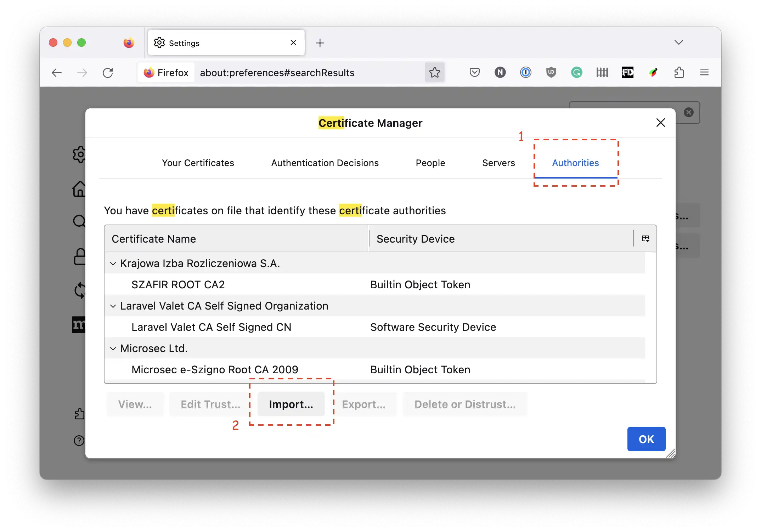
Task: Select the Authorities tab
Action: coord(576,163)
